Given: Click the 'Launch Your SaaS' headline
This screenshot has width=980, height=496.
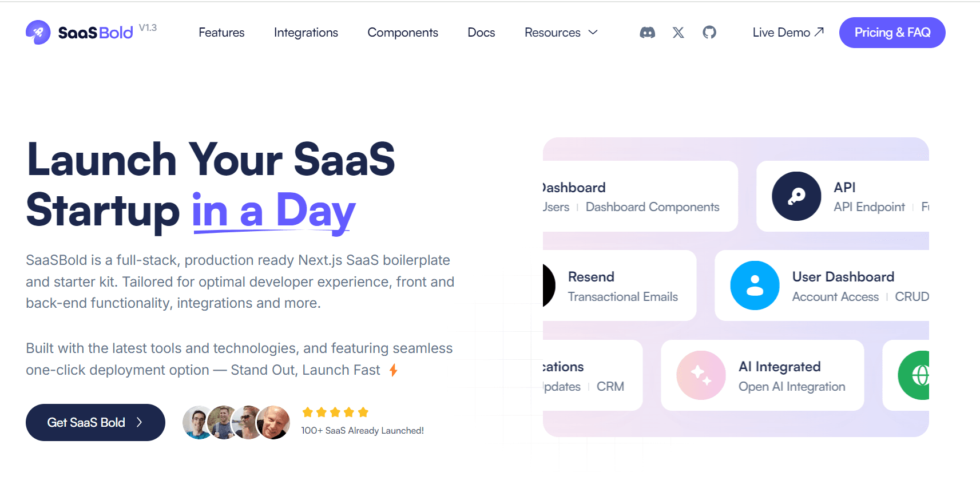Looking at the screenshot, I should (x=211, y=159).
